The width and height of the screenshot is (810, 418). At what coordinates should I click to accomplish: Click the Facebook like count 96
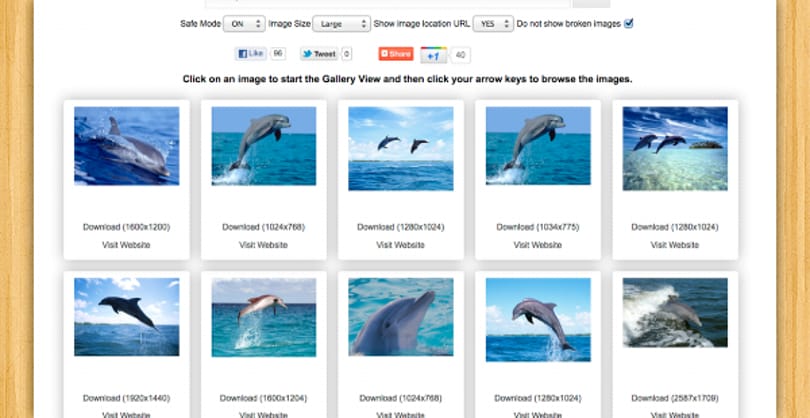point(277,54)
